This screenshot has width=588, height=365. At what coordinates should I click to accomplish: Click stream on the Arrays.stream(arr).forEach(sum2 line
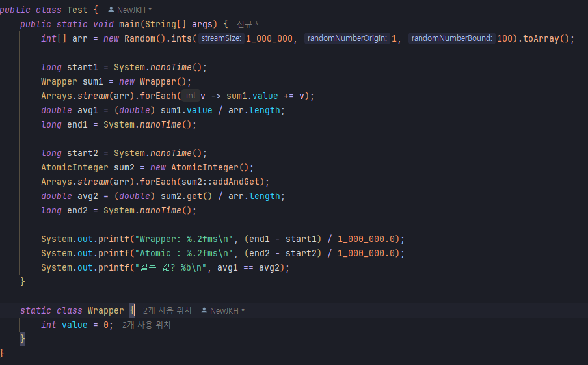92,182
